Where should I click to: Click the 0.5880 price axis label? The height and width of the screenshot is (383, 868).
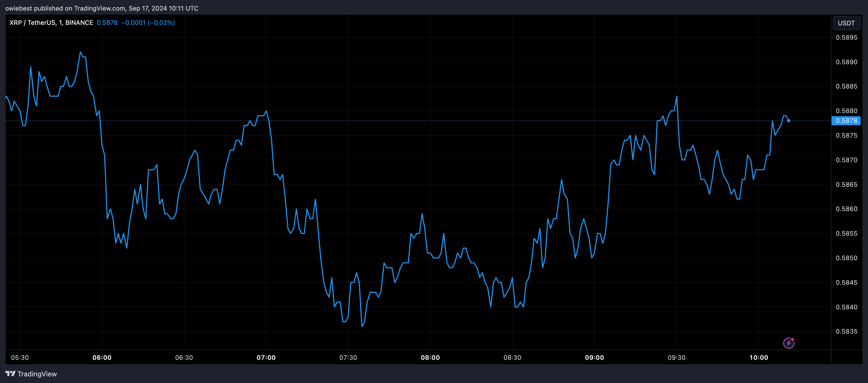coord(846,111)
